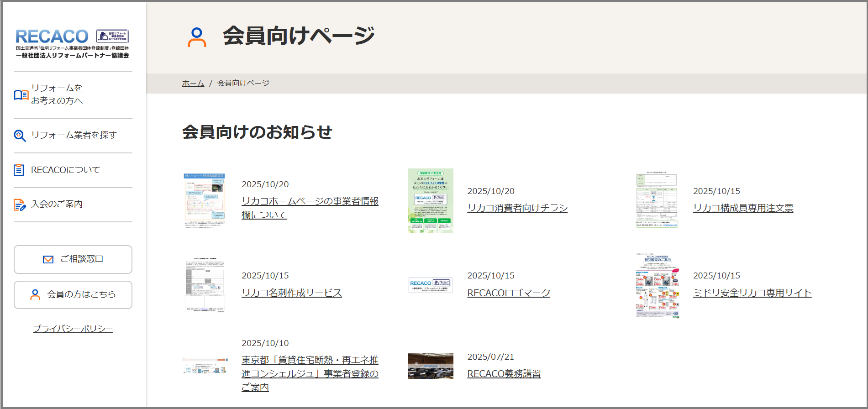Select 入会のご案内 in the sidebar menu
Screen dimensions: 868x409
pos(57,204)
